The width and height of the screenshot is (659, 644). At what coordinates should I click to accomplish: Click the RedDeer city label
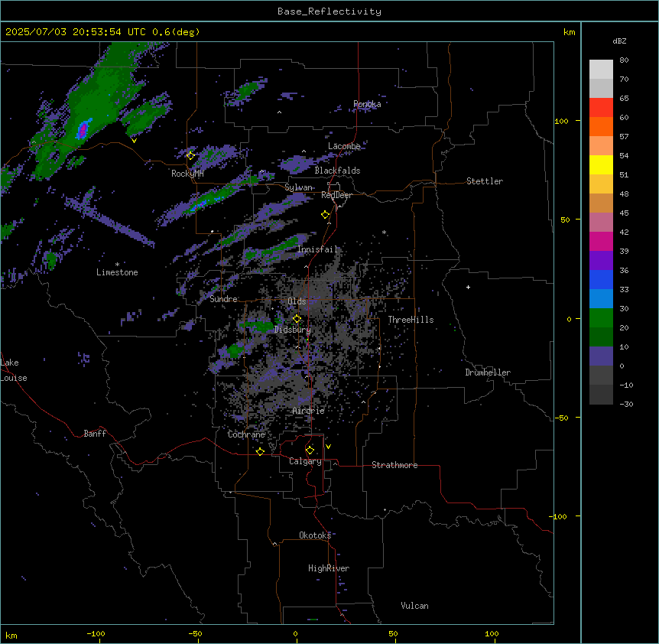pos(336,195)
